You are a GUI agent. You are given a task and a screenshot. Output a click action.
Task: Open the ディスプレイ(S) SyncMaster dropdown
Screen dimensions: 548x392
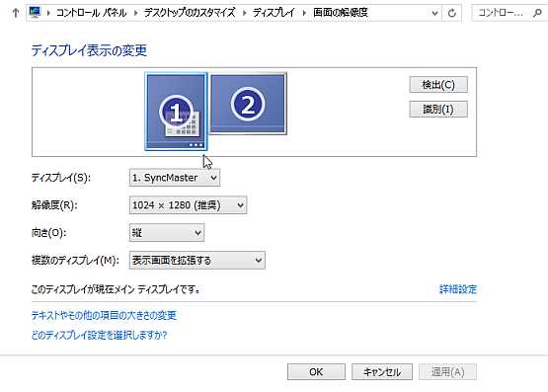coord(175,178)
